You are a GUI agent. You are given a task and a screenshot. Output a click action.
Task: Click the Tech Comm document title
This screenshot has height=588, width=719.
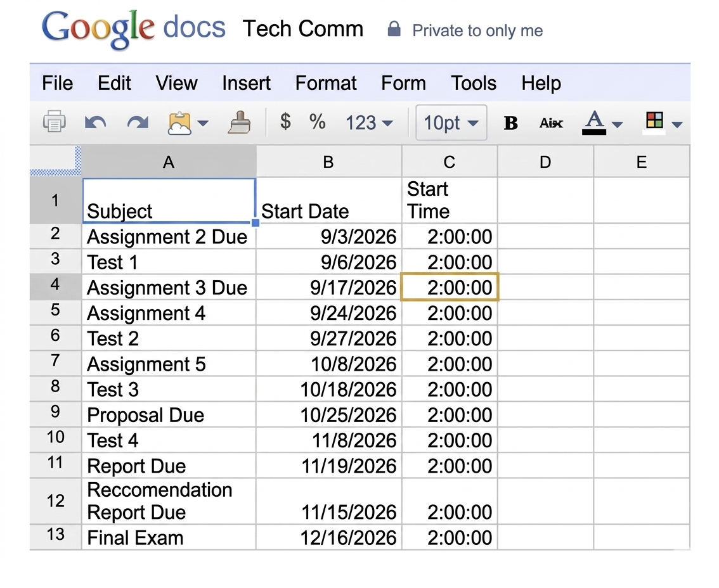303,29
